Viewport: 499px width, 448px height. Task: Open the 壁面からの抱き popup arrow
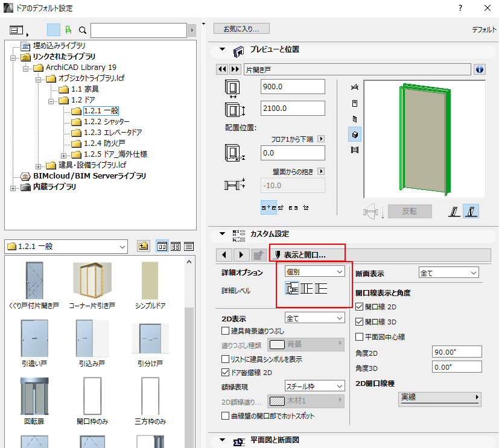pos(321,171)
